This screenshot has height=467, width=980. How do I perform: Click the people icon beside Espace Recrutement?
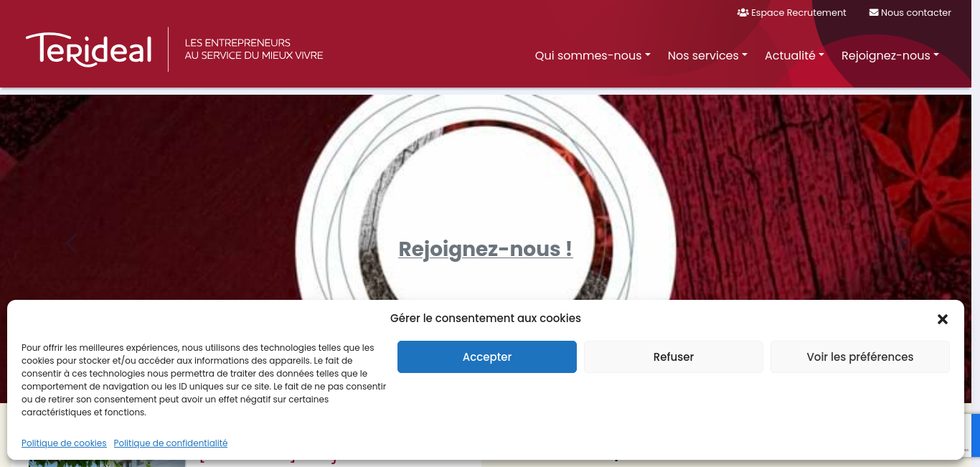pyautogui.click(x=743, y=13)
